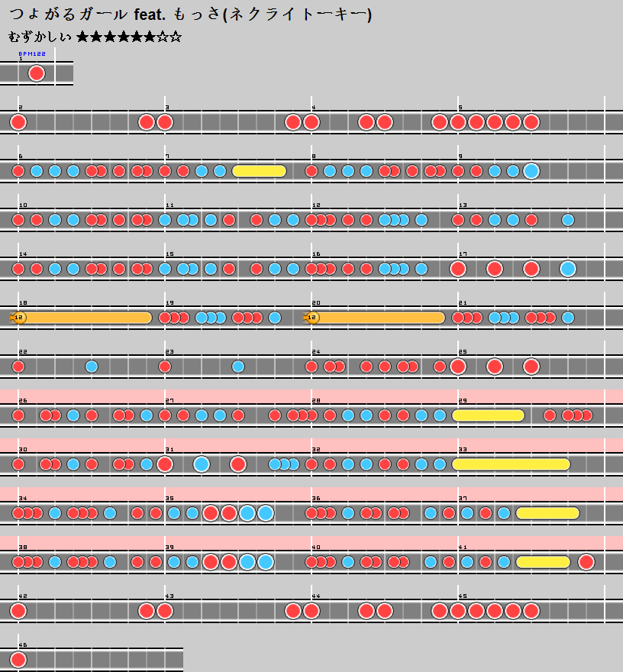Click the measure number 12 label
Image resolution: width=623 pixels, height=672 pixels.
click(316, 205)
